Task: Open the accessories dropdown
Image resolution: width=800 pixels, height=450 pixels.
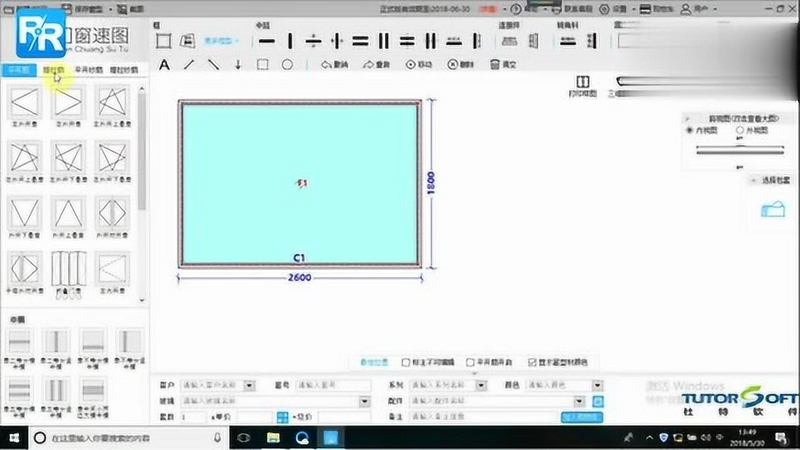Action: click(x=579, y=401)
